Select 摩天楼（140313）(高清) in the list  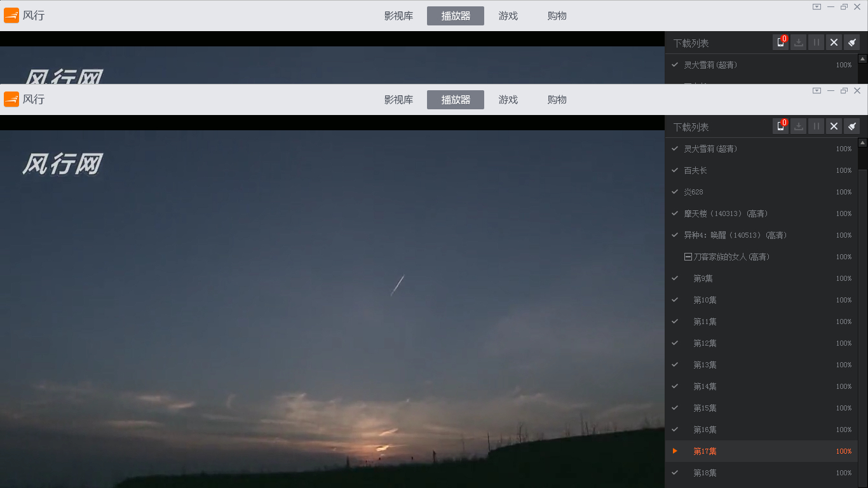click(x=761, y=213)
